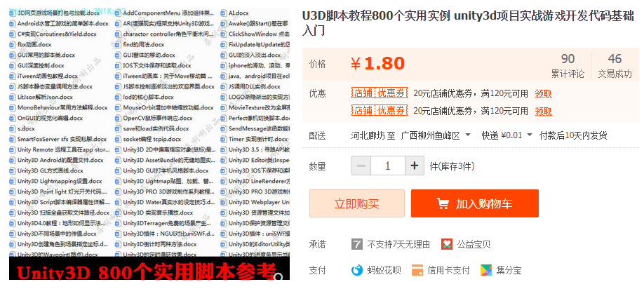This screenshot has width=644, height=296.
Task: Click file name Unity3D Lightmapping设置.docx
Action: [60, 181]
